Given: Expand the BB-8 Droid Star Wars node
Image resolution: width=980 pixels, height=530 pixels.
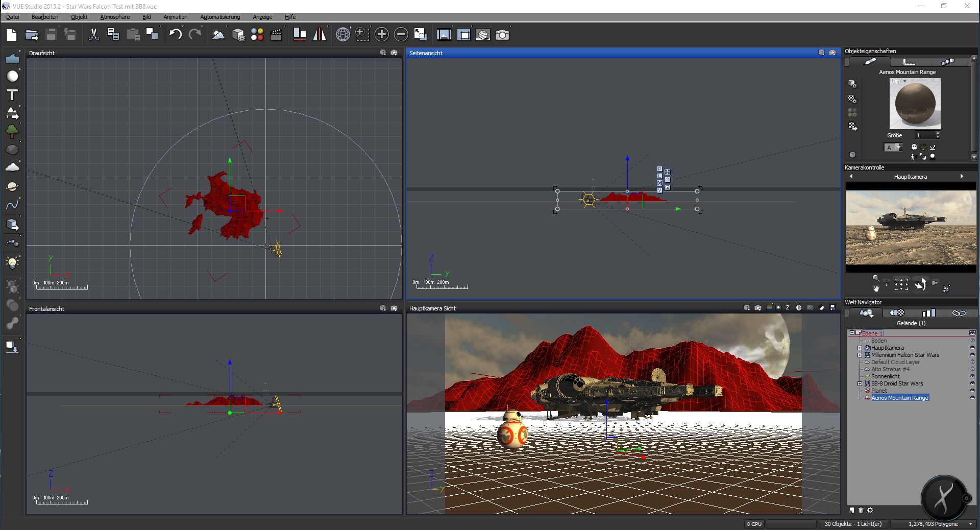Looking at the screenshot, I should [x=860, y=383].
